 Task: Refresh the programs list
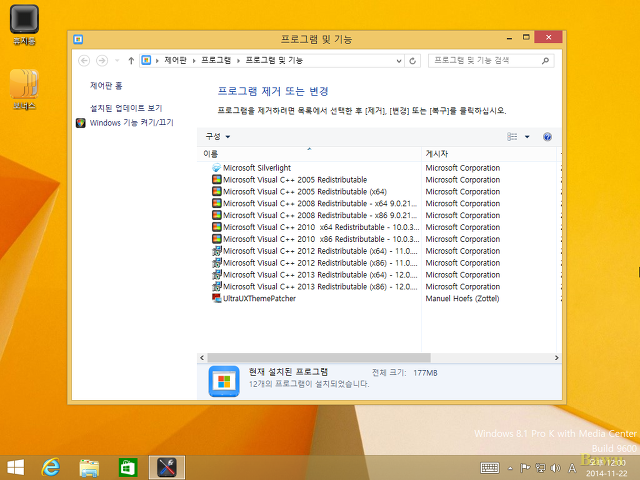(x=413, y=61)
